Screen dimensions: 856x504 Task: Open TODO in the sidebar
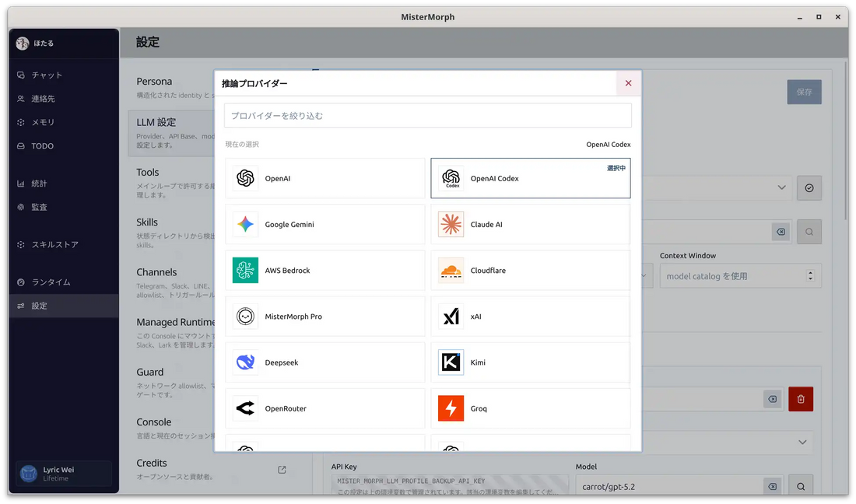[x=64, y=146]
